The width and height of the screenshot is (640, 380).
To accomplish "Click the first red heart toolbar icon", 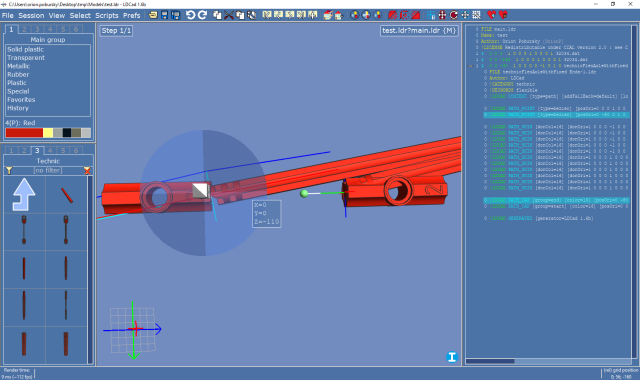I will 491,15.
